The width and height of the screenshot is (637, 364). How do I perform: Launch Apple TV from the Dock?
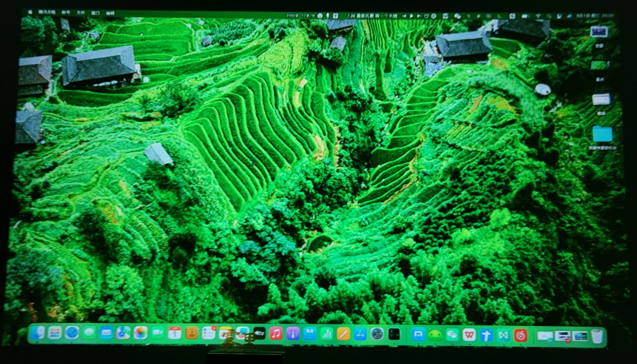click(259, 333)
